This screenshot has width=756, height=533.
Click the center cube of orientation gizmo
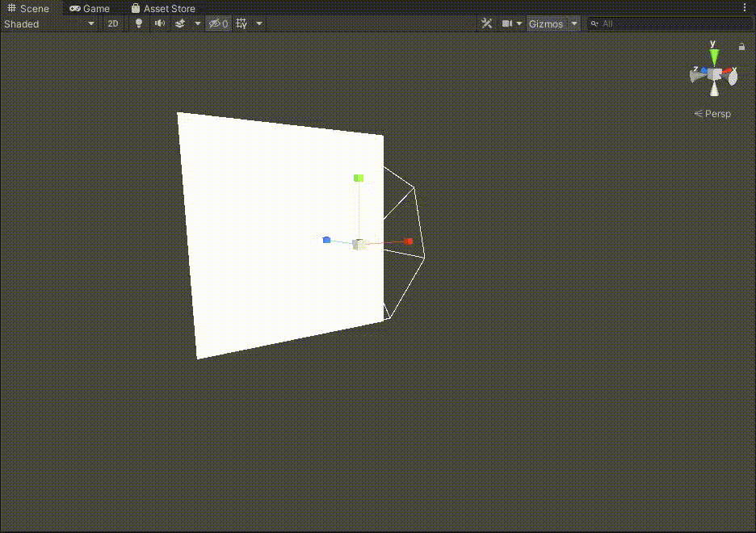tap(715, 73)
